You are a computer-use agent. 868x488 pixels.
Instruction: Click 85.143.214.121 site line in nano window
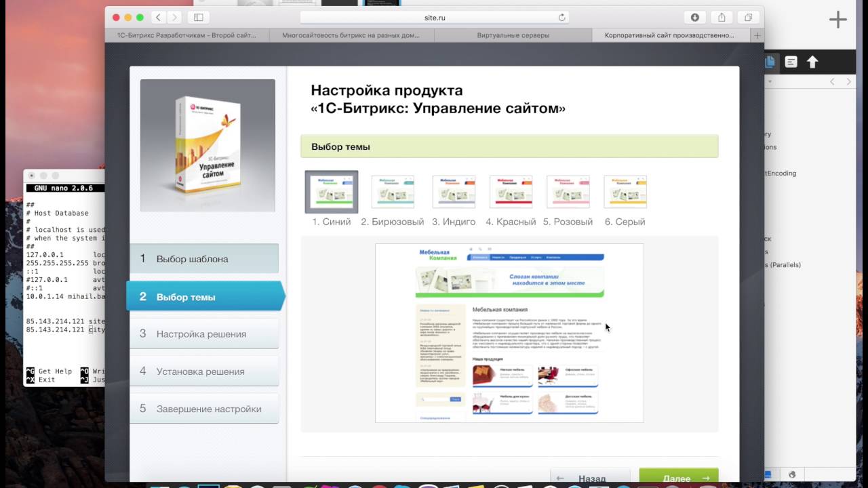[x=65, y=321]
